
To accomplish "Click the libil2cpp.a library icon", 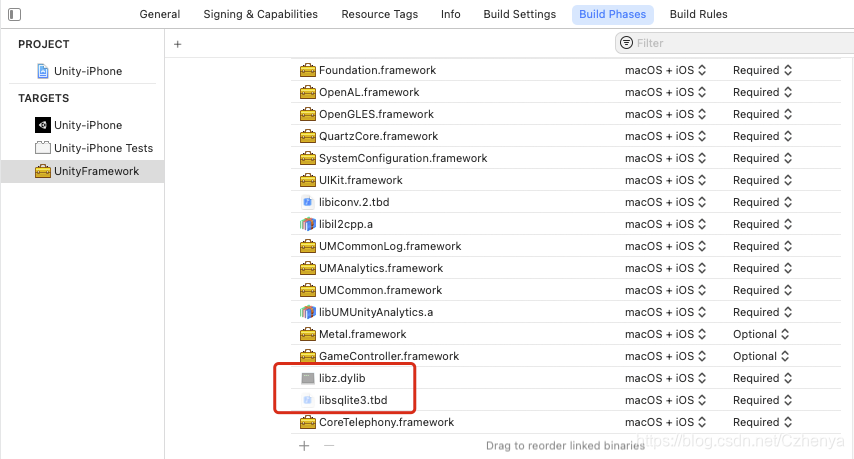I will coord(308,224).
